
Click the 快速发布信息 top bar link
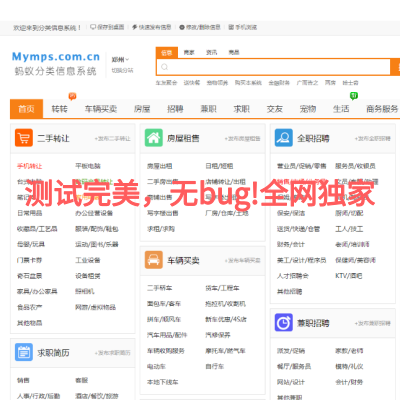point(155,27)
